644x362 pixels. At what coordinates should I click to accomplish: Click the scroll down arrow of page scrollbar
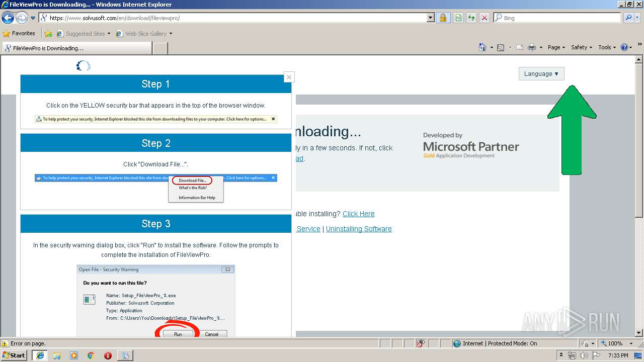coord(639,332)
